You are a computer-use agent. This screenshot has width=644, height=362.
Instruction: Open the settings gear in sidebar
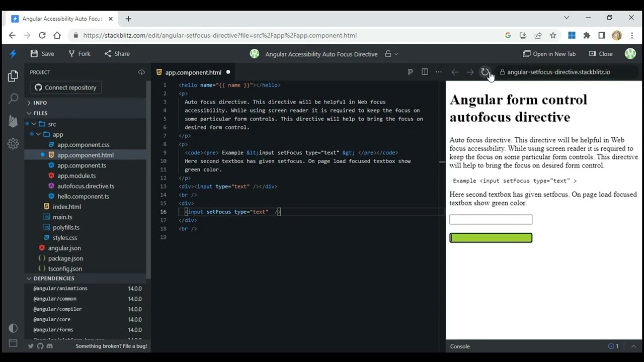(x=13, y=144)
